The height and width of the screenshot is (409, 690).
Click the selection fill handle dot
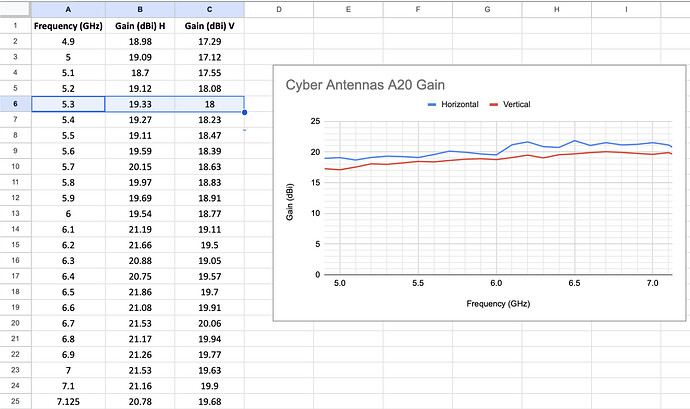[x=244, y=112]
